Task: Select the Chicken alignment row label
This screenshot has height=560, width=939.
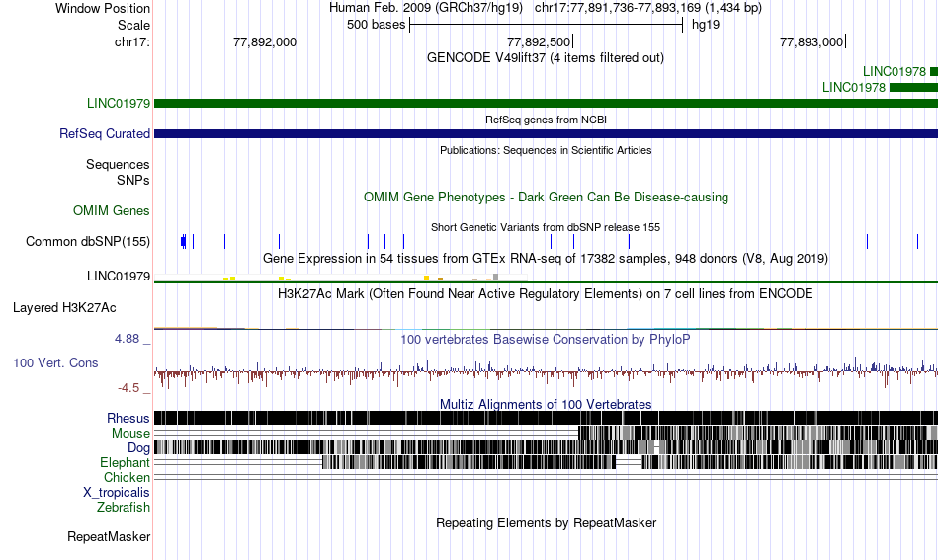Action: click(127, 477)
